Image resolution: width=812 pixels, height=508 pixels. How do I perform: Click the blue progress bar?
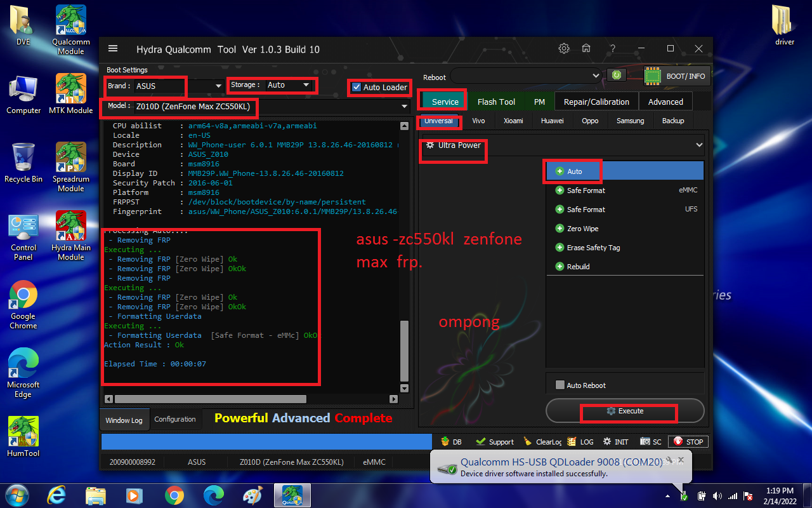tap(266, 442)
